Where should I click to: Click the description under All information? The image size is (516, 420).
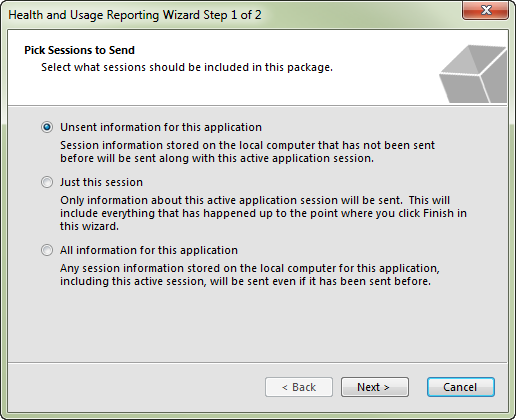tap(250, 275)
